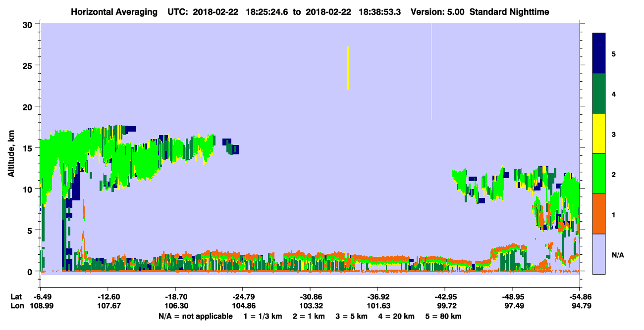Click the tall yellow vertical line reaching 30 km
Image resolution: width=644 pixels, height=330 pixels.
pyautogui.click(x=431, y=72)
